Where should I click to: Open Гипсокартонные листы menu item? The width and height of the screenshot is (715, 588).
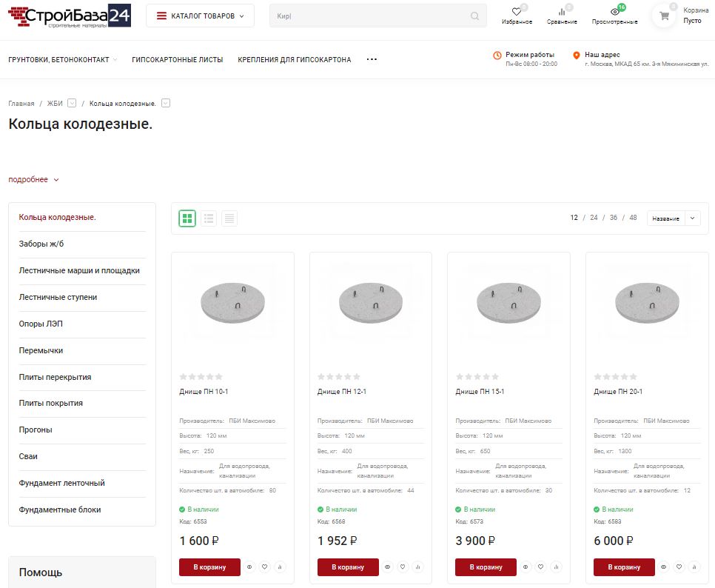tap(178, 60)
